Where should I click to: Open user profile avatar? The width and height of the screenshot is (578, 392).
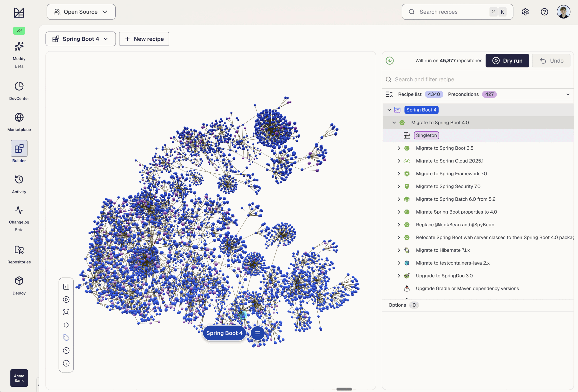[x=563, y=12]
